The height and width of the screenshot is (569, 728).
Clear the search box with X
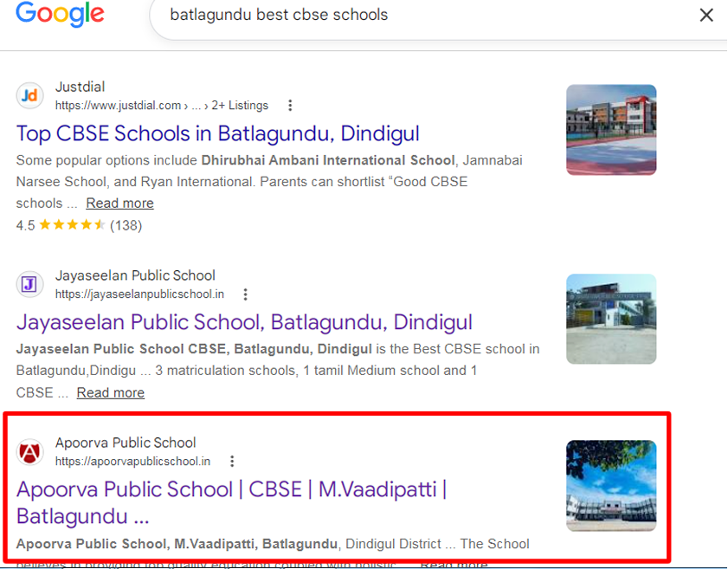(x=706, y=15)
